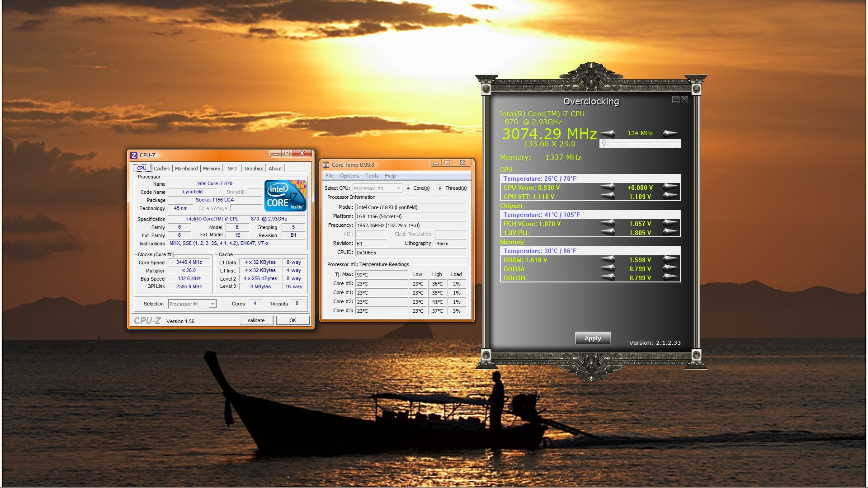This screenshot has height=488, width=868.
Task: Open the Options menu in Core Temp
Action: click(x=349, y=176)
